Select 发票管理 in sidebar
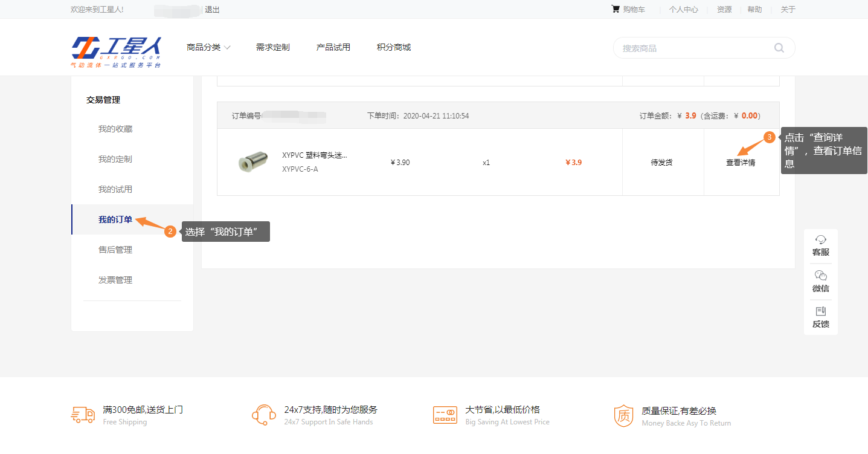 pyautogui.click(x=115, y=280)
